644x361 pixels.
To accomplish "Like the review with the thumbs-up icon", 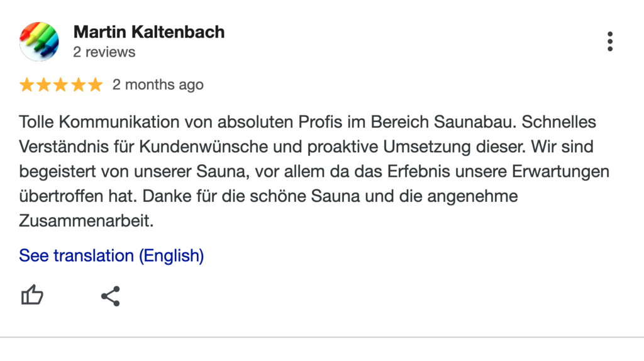I will pyautogui.click(x=33, y=295).
